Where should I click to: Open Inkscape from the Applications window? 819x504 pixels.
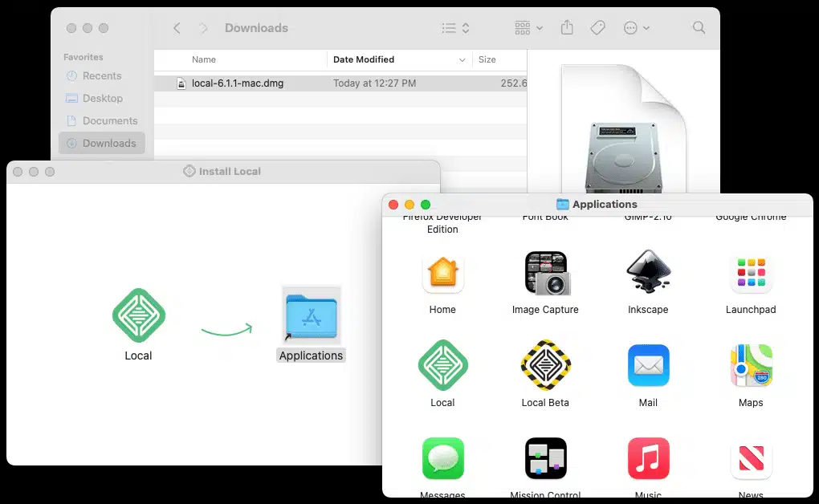pyautogui.click(x=648, y=273)
